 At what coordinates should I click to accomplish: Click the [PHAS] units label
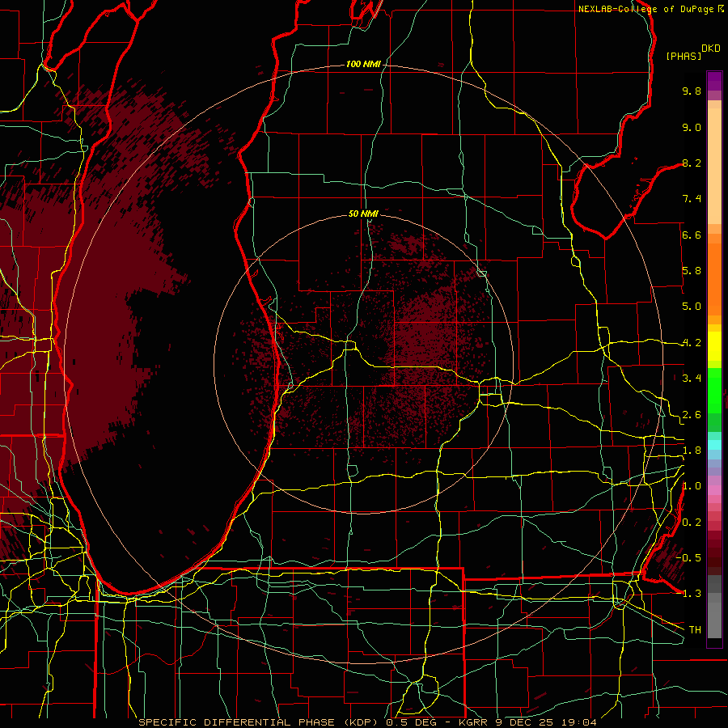[x=684, y=56]
